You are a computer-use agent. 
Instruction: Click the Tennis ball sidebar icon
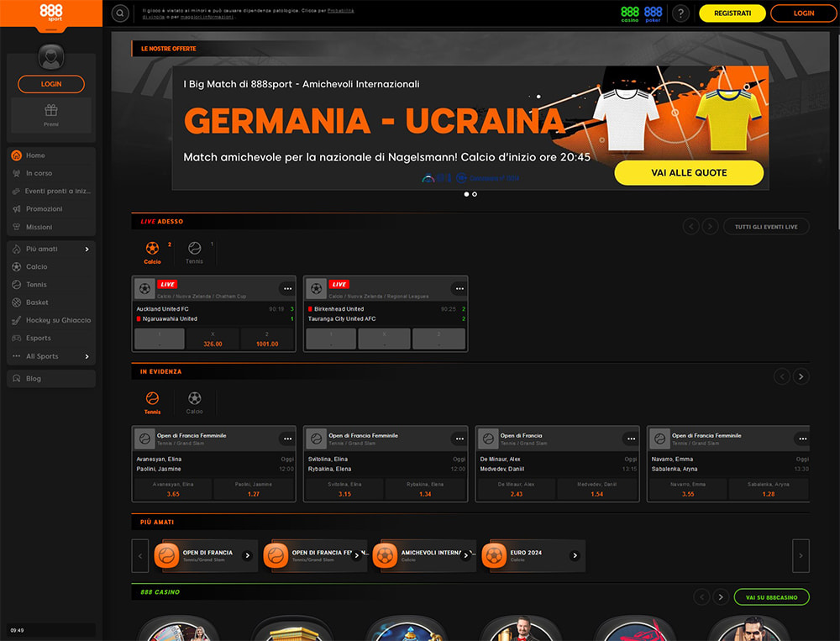pyautogui.click(x=17, y=285)
